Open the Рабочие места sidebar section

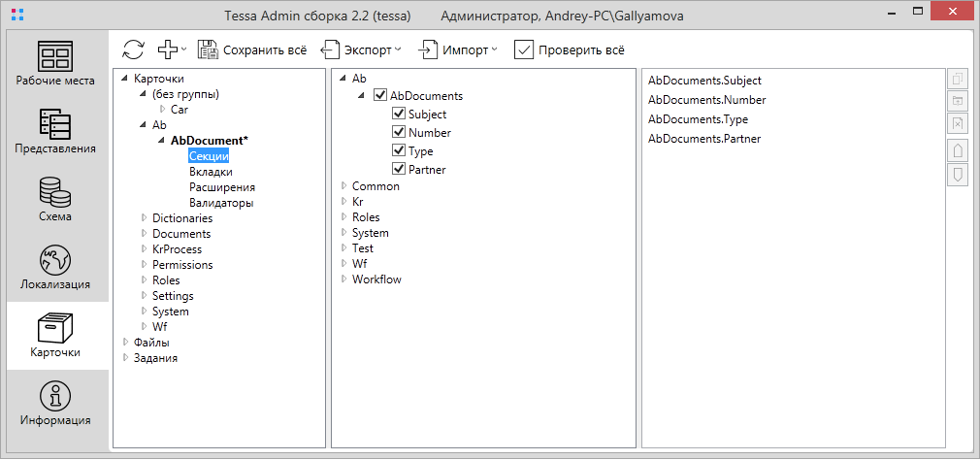(x=55, y=63)
